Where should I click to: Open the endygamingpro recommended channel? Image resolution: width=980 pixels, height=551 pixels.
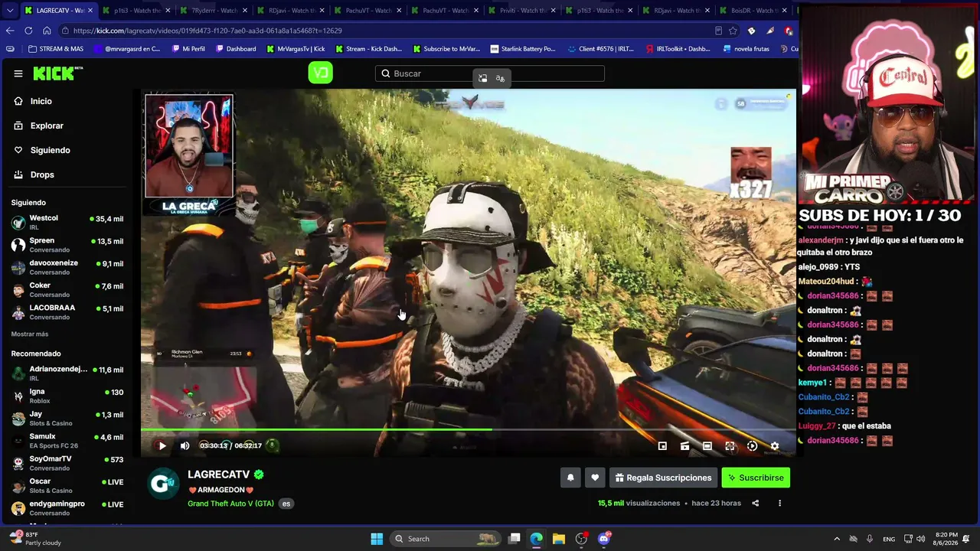pyautogui.click(x=67, y=508)
